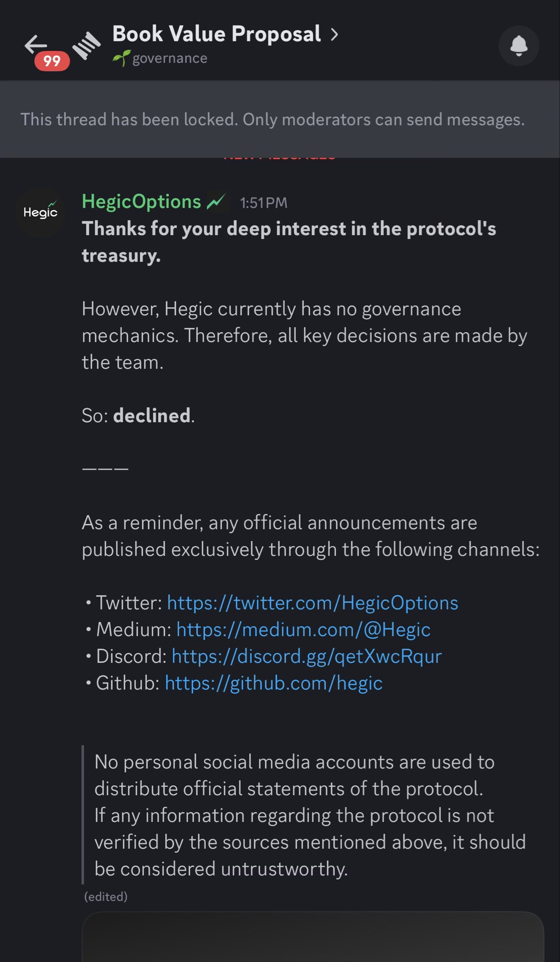Tap the green chart badge beside HegicOptions
The image size is (560, 962).
[x=216, y=202]
